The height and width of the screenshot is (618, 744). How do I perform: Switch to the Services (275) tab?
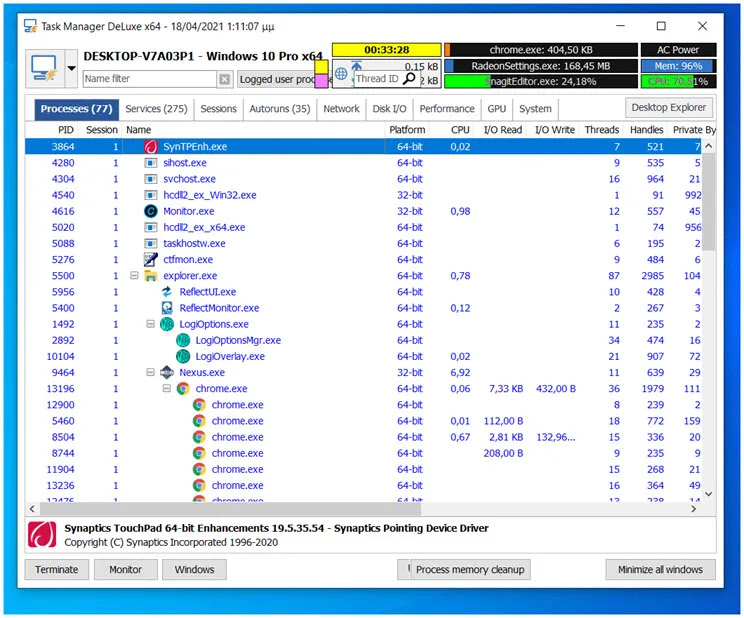[156, 109]
